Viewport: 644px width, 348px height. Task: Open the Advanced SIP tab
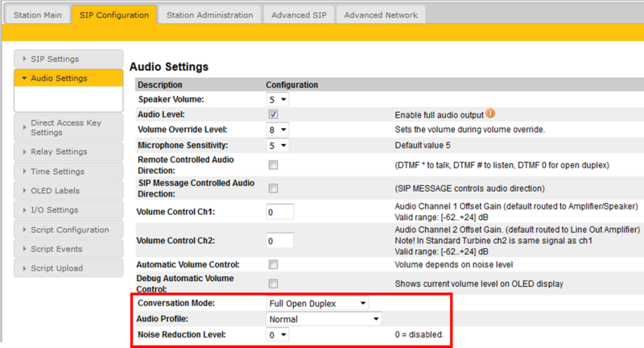(x=299, y=14)
